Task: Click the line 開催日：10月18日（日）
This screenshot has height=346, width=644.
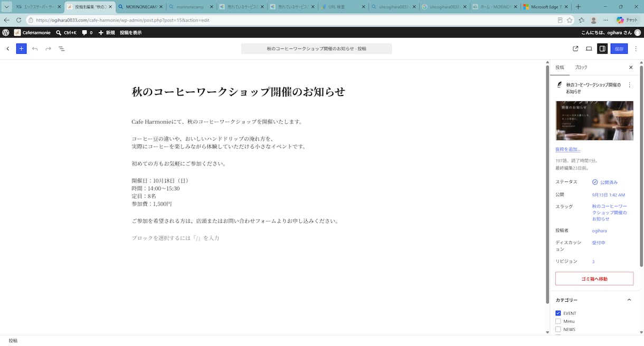Action: (x=160, y=180)
